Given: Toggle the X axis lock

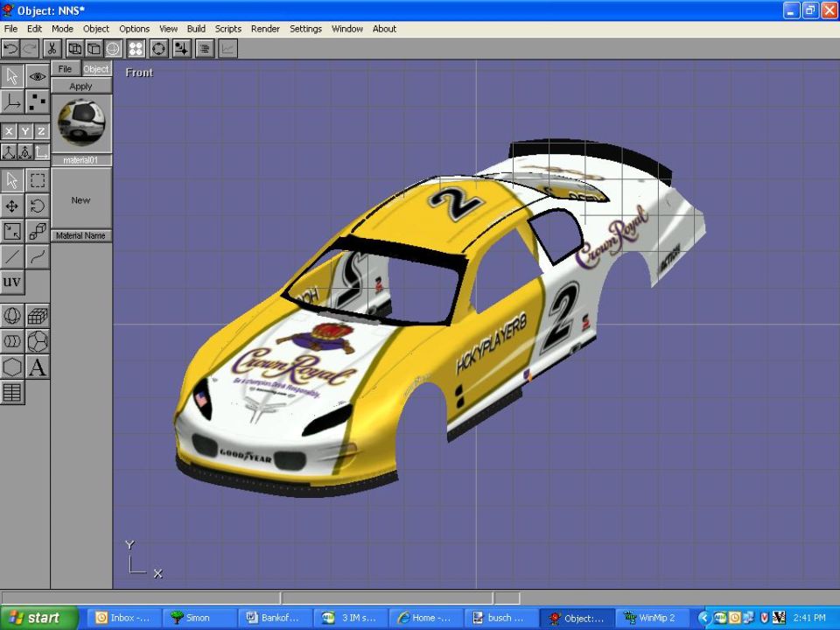Looking at the screenshot, I should pos(9,131).
